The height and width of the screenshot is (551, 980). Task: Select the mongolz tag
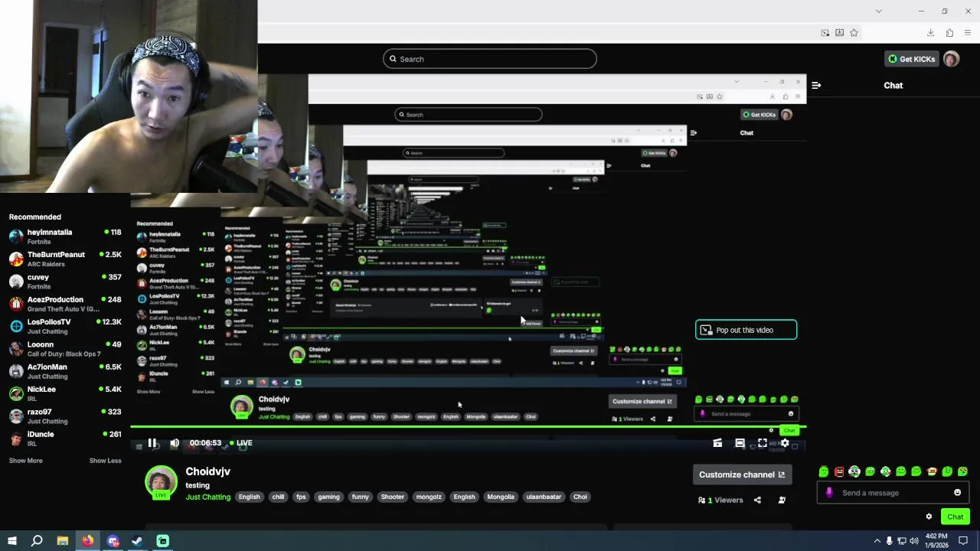[429, 497]
